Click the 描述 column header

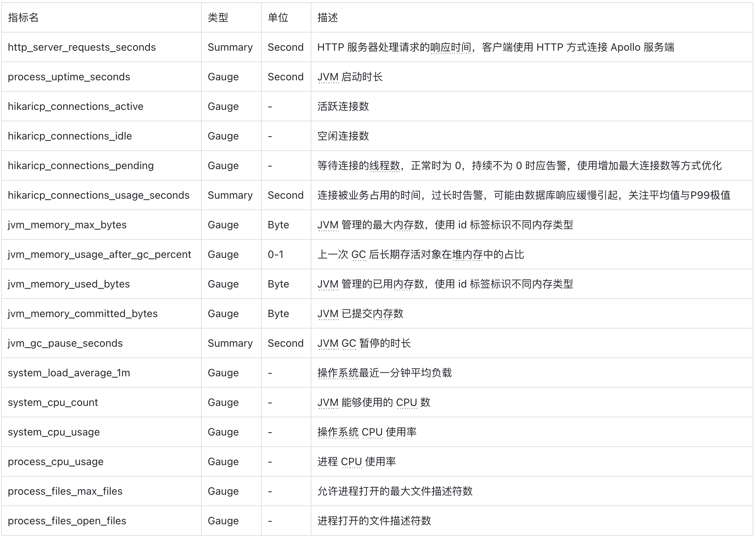(327, 17)
